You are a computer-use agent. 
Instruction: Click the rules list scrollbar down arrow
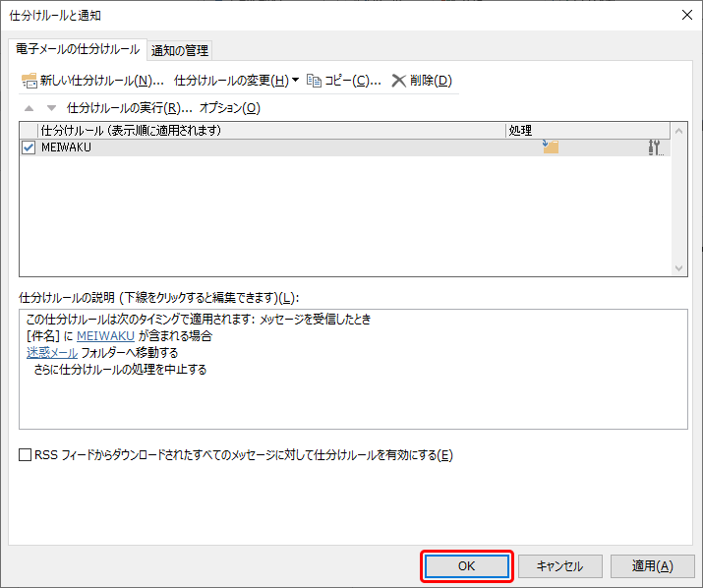[678, 267]
